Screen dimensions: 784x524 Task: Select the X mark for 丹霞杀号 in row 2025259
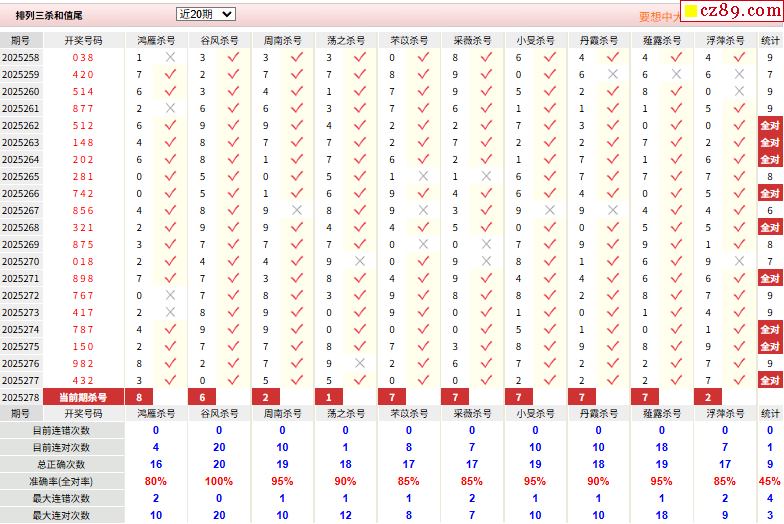pos(612,74)
